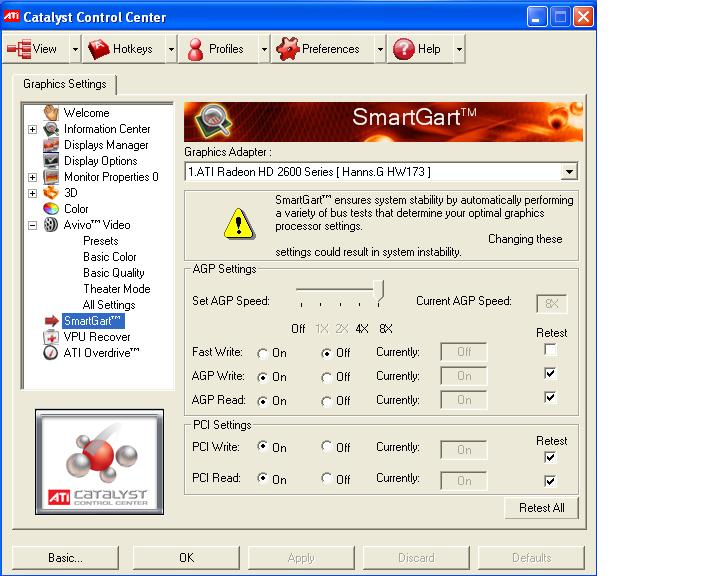Select the Graphics Settings tab
Viewport: 720px width, 576px height.
coord(65,84)
